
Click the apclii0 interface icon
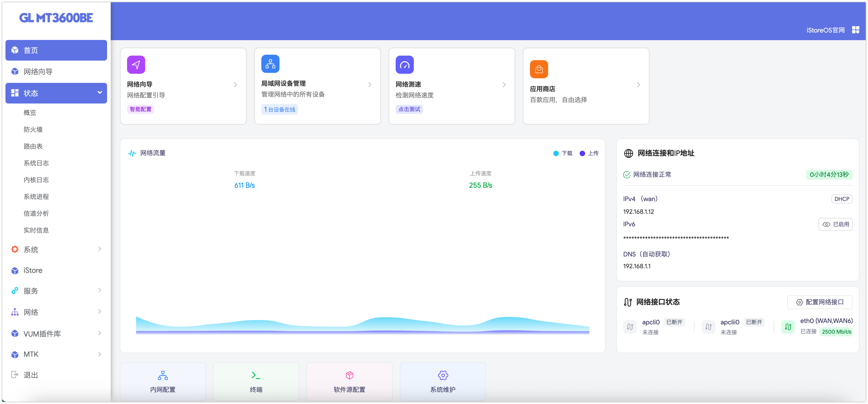[x=708, y=327]
